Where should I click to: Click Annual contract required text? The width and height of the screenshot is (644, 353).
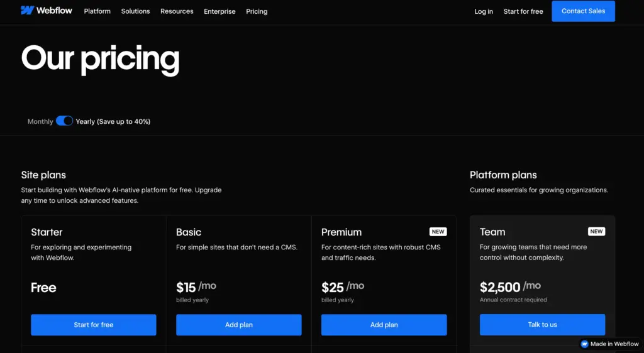click(513, 300)
